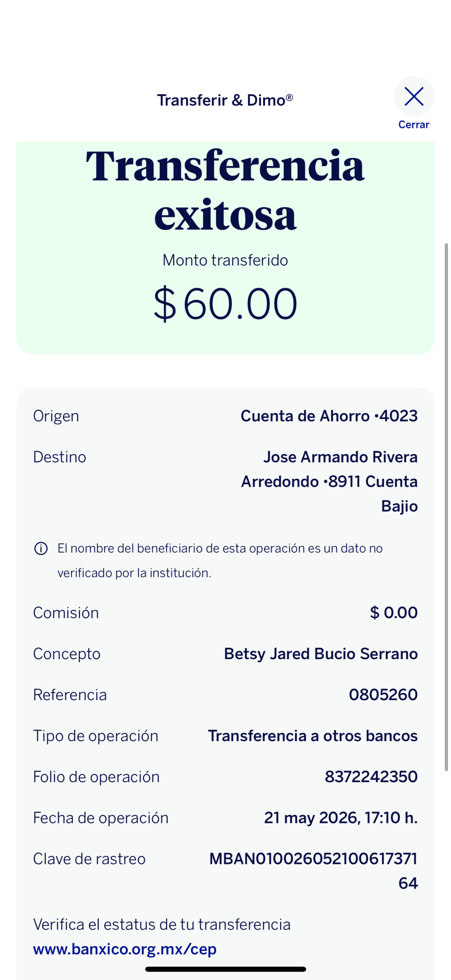Select the reference number 0805260
The image size is (451, 980).
coord(383,695)
